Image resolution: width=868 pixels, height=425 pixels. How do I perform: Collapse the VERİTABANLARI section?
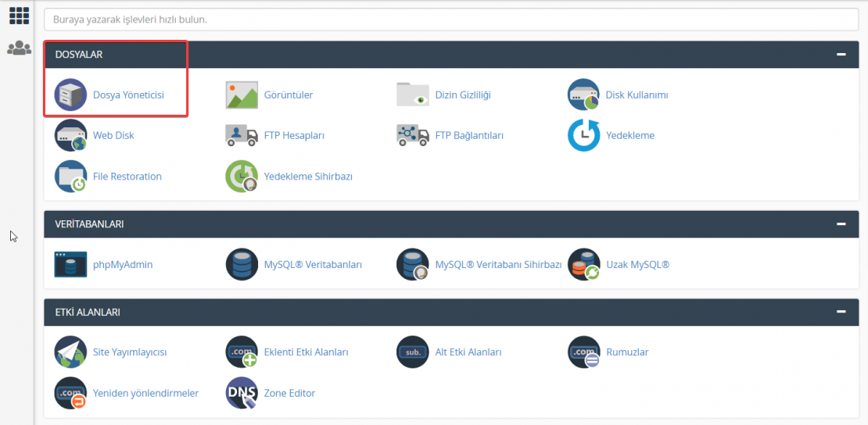(841, 224)
